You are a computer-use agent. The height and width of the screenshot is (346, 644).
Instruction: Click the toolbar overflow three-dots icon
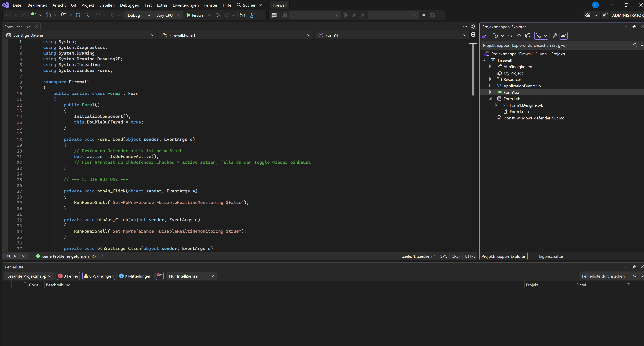[x=261, y=15]
